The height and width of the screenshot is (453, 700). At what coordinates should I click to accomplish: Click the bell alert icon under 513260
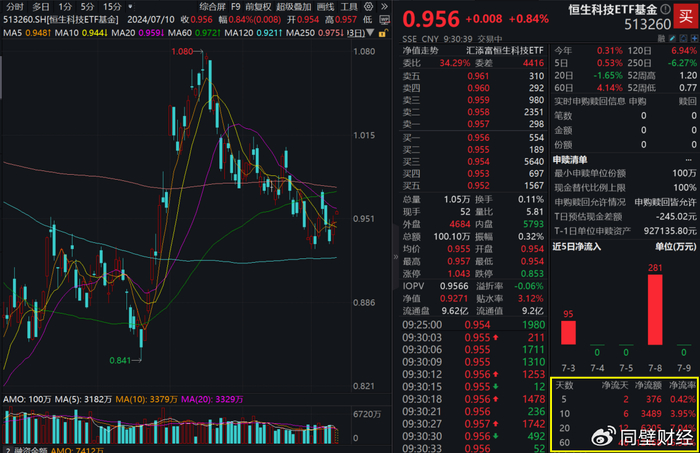point(684,39)
